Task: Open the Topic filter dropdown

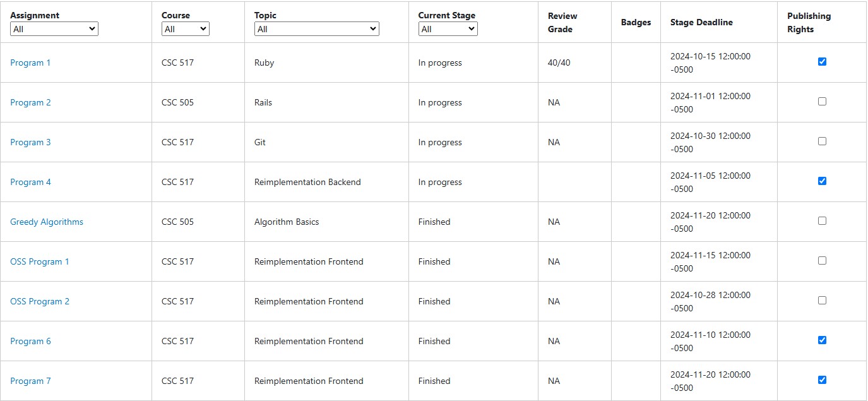Action: pyautogui.click(x=316, y=29)
